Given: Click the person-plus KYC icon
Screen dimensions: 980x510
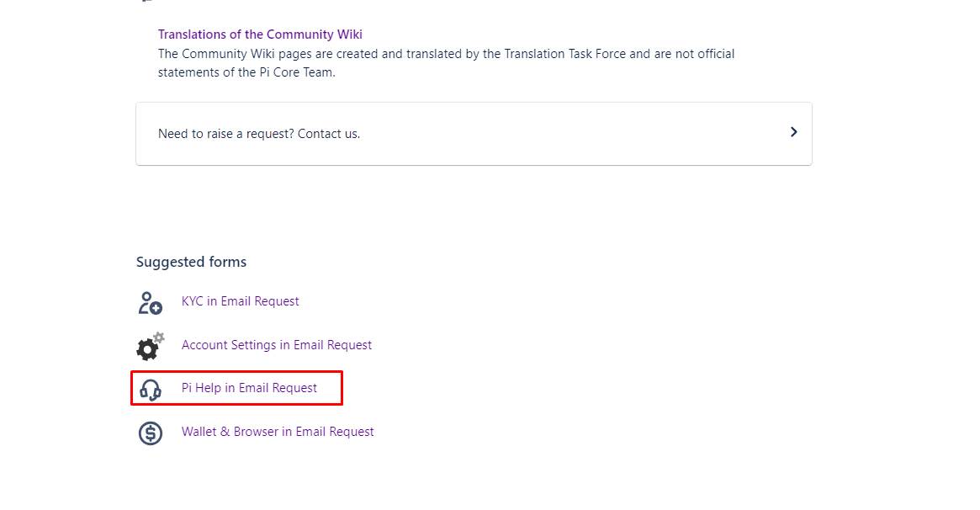Looking at the screenshot, I should 150,303.
